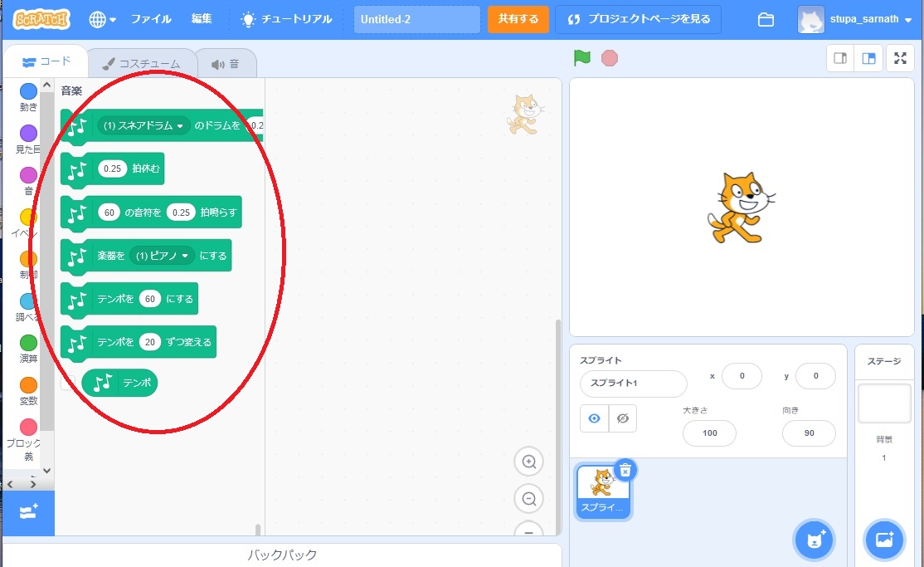This screenshot has width=924, height=567.
Task: Open the ファイル menu
Action: coord(151,19)
